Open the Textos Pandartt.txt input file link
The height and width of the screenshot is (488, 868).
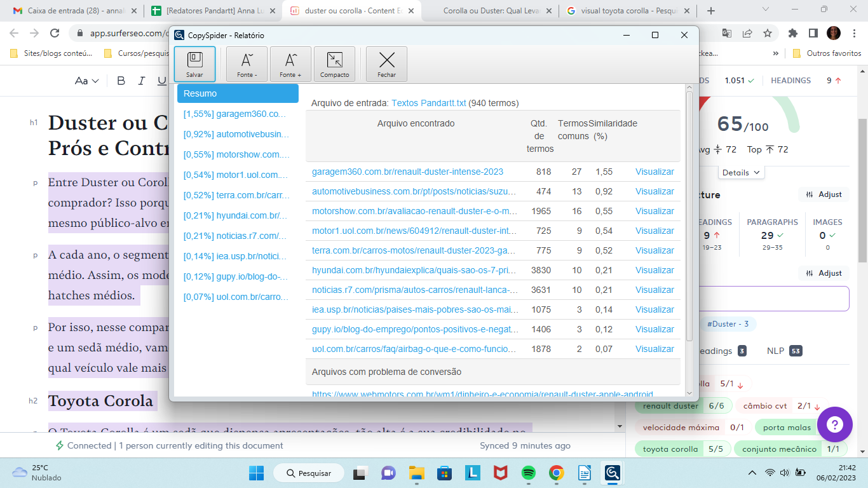(x=429, y=103)
